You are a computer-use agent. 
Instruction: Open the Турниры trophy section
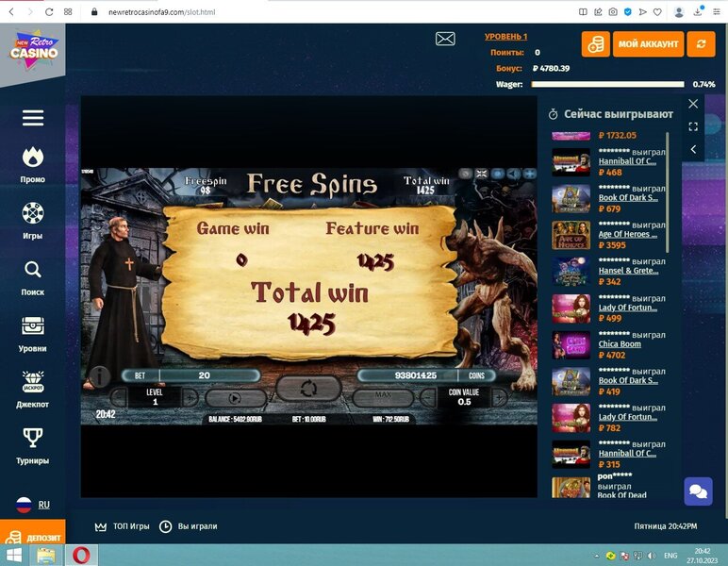tap(32, 446)
